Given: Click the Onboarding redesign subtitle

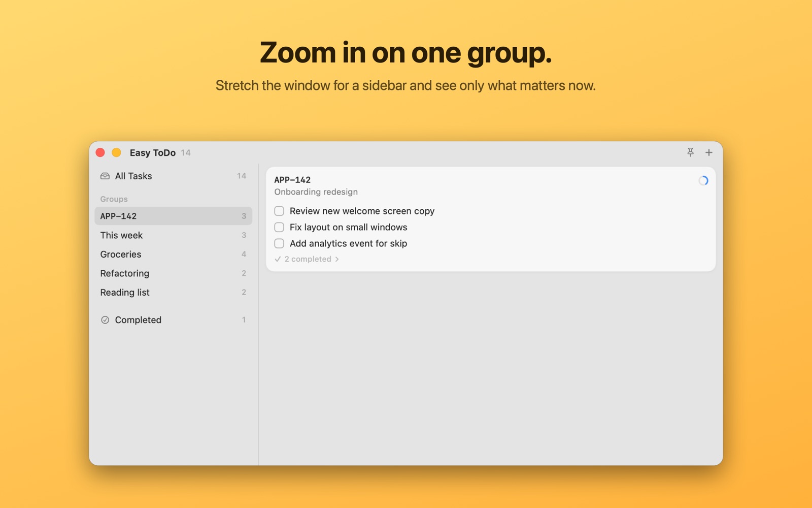Looking at the screenshot, I should 316,192.
